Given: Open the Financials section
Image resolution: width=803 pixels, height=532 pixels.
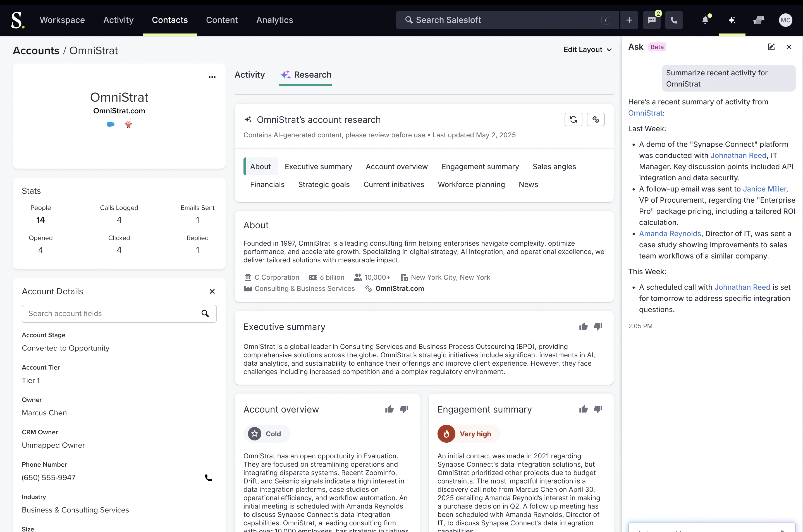Looking at the screenshot, I should (267, 184).
